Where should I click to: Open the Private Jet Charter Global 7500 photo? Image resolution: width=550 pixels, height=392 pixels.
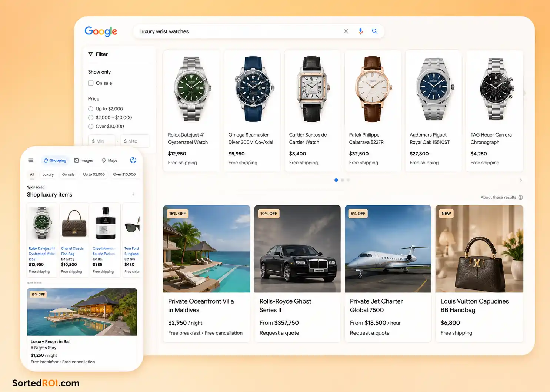(x=388, y=249)
